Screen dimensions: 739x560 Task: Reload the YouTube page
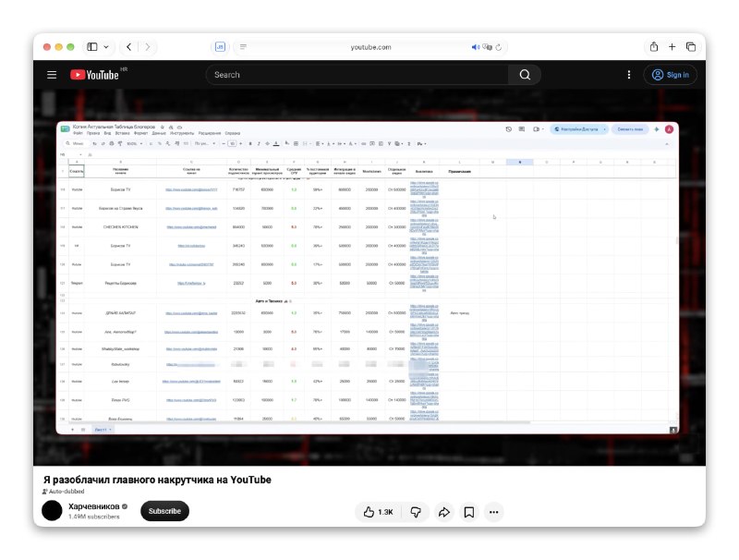pos(499,47)
